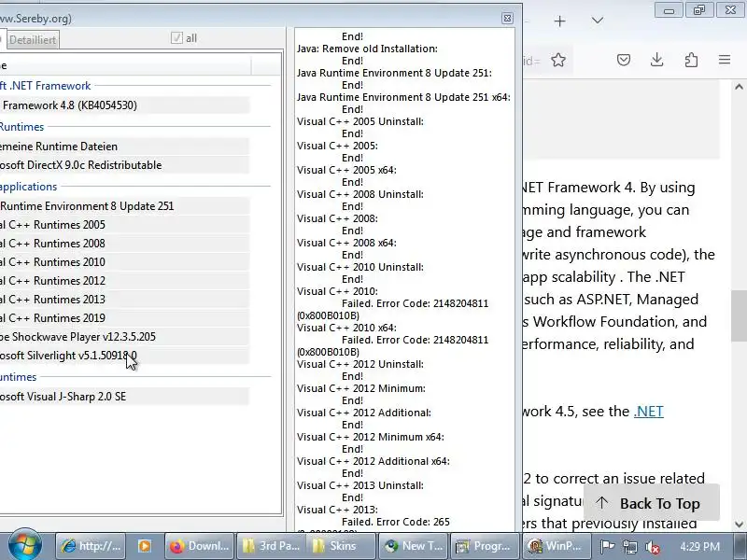The image size is (747, 560).
Task: Click 'Visual C++ 2010 x64:' log line
Action: (346, 328)
